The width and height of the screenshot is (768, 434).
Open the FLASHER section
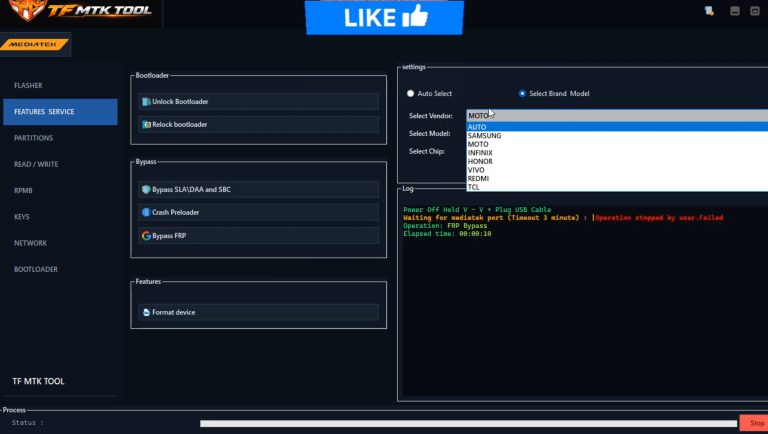[28, 85]
